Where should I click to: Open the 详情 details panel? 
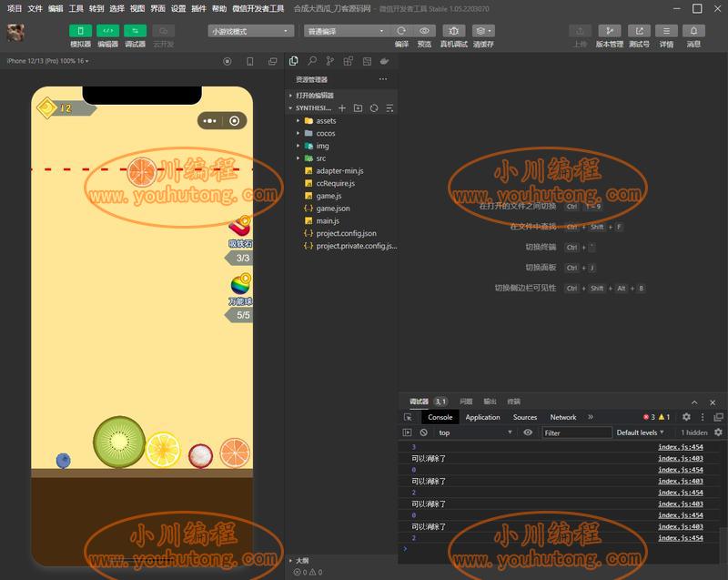pyautogui.click(x=666, y=31)
